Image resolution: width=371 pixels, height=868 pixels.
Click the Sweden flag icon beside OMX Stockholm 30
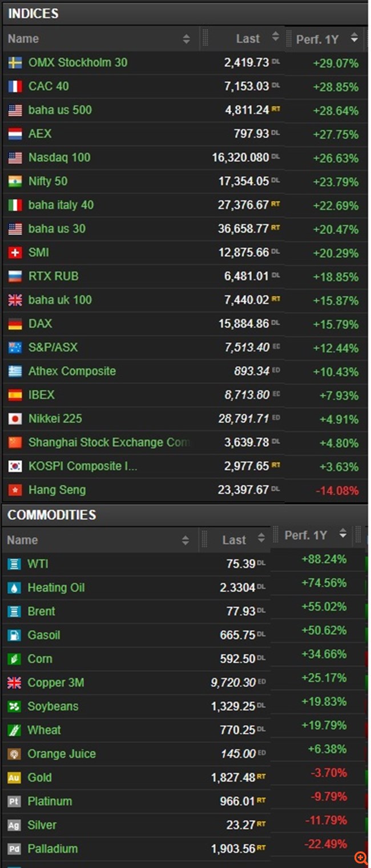pyautogui.click(x=15, y=63)
